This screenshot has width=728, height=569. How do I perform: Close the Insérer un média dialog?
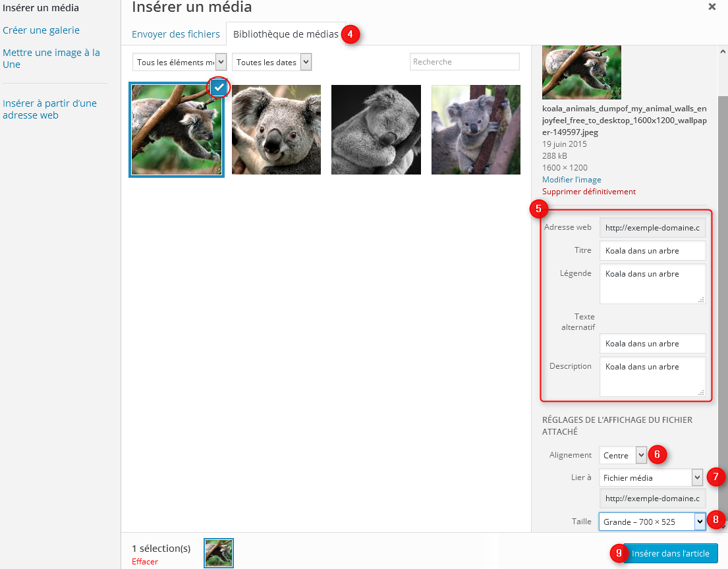coord(712,7)
